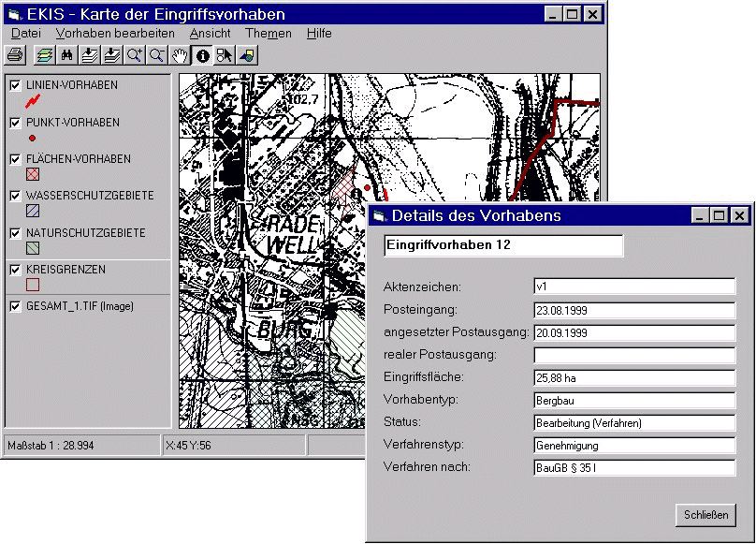Activate the hand pan tool
756x544 pixels.
pos(180,55)
